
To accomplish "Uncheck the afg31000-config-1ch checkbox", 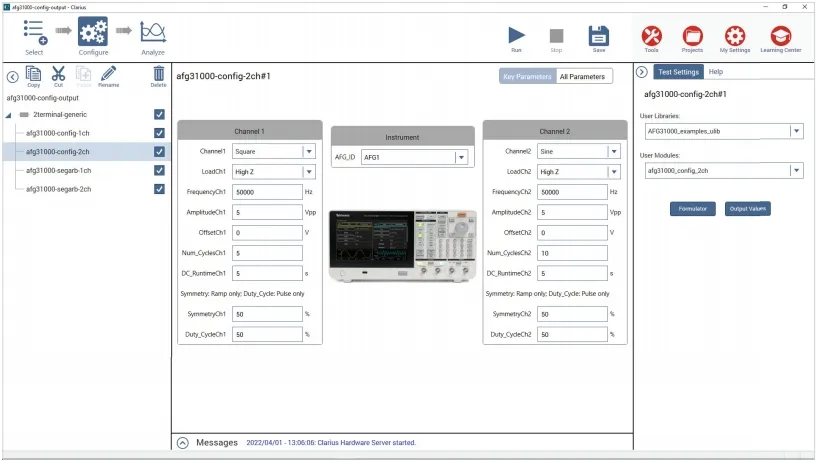I will coord(159,132).
